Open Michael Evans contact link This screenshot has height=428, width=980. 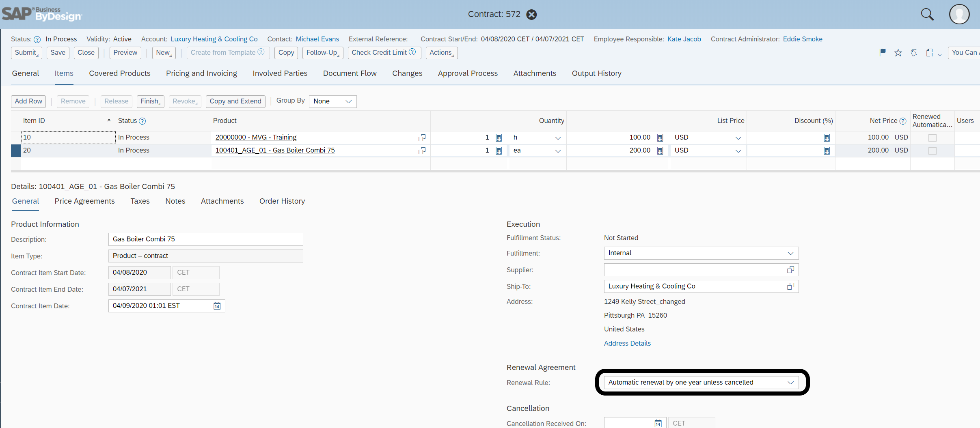coord(317,39)
